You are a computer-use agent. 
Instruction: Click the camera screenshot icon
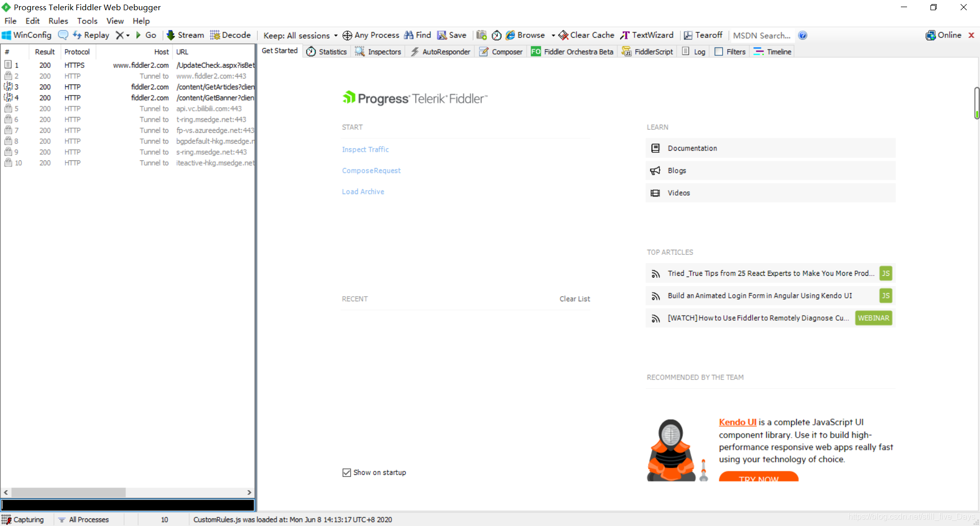pyautogui.click(x=481, y=35)
